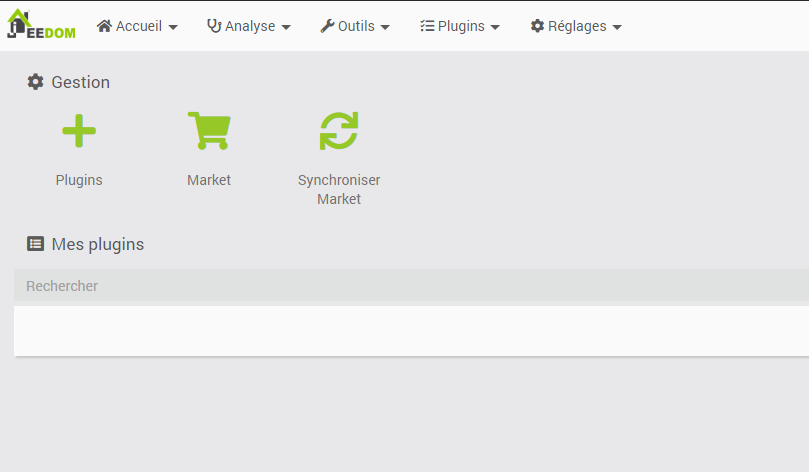Open the Outils menu

coord(355,26)
